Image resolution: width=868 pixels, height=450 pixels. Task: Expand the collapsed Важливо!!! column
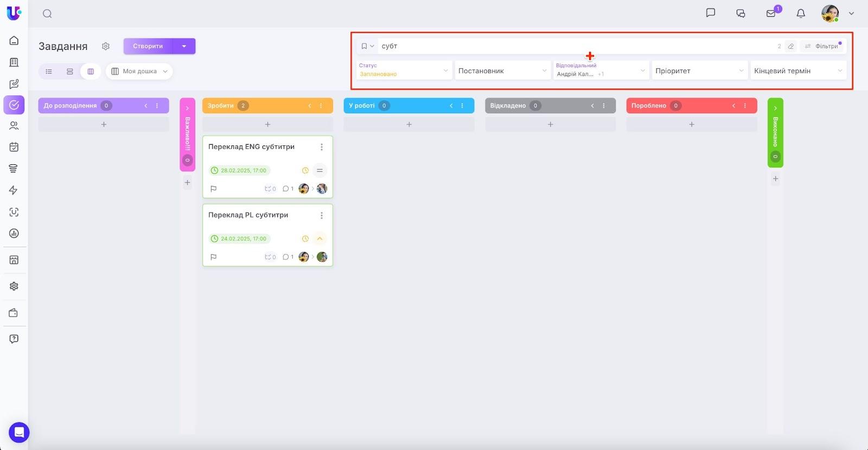(x=187, y=108)
